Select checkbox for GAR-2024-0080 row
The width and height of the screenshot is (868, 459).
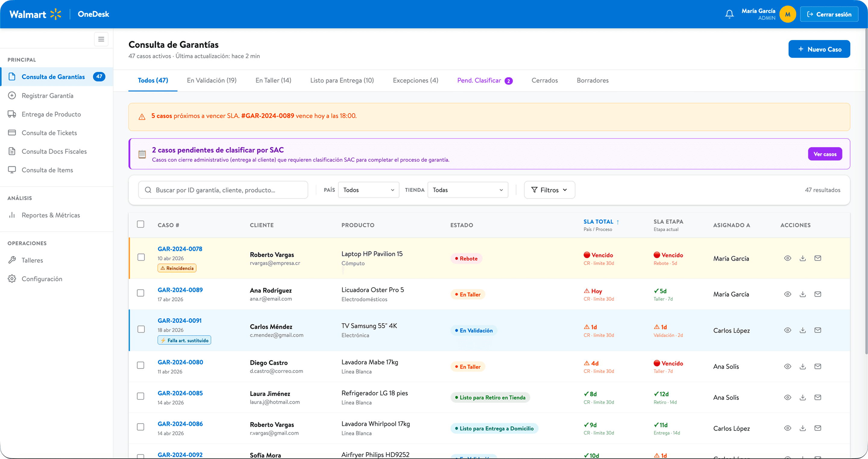coord(140,365)
